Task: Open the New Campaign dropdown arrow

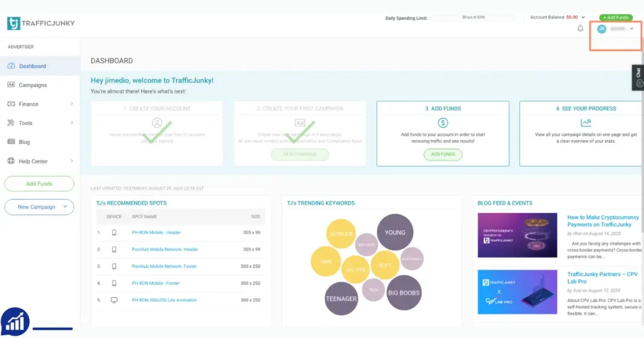Action: (65, 207)
